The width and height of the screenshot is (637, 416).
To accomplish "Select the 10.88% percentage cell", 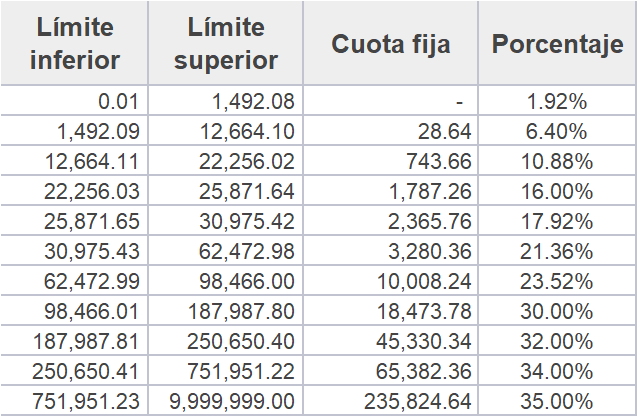I will pos(557,161).
